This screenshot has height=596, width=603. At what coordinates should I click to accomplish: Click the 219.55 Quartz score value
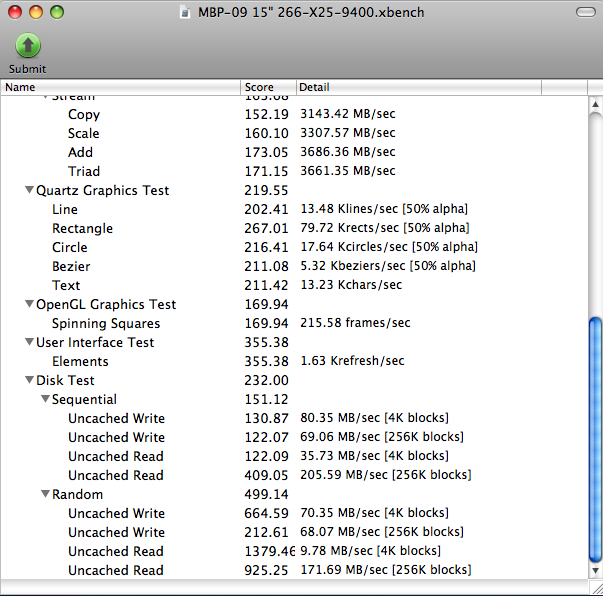(x=266, y=190)
